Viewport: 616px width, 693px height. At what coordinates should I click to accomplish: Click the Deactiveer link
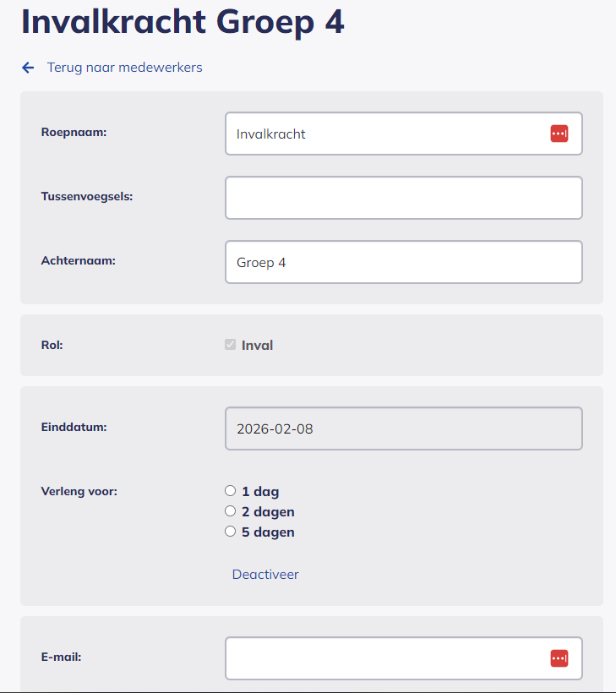265,575
